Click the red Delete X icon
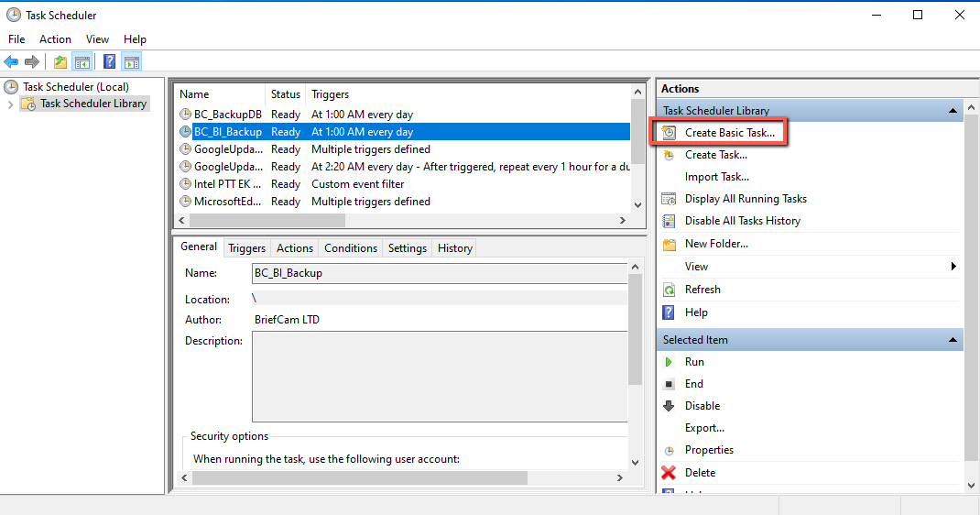The image size is (980, 515). (668, 473)
